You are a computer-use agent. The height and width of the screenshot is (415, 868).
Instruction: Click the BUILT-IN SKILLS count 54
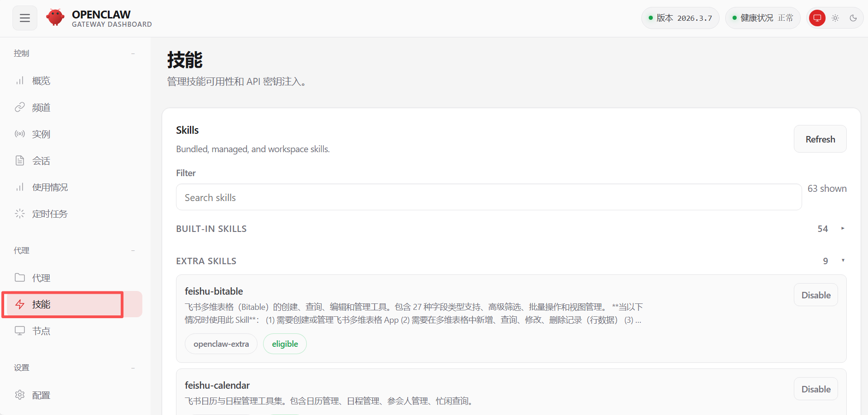point(823,229)
